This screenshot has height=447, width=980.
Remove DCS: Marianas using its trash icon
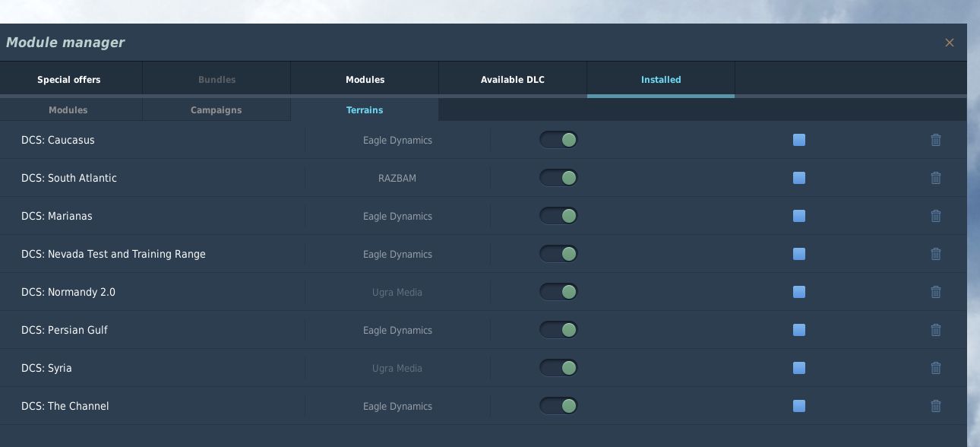(x=936, y=216)
